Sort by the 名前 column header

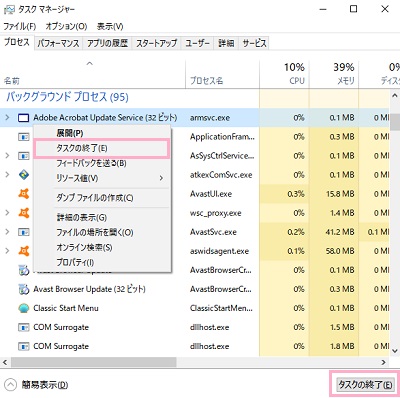pyautogui.click(x=93, y=74)
